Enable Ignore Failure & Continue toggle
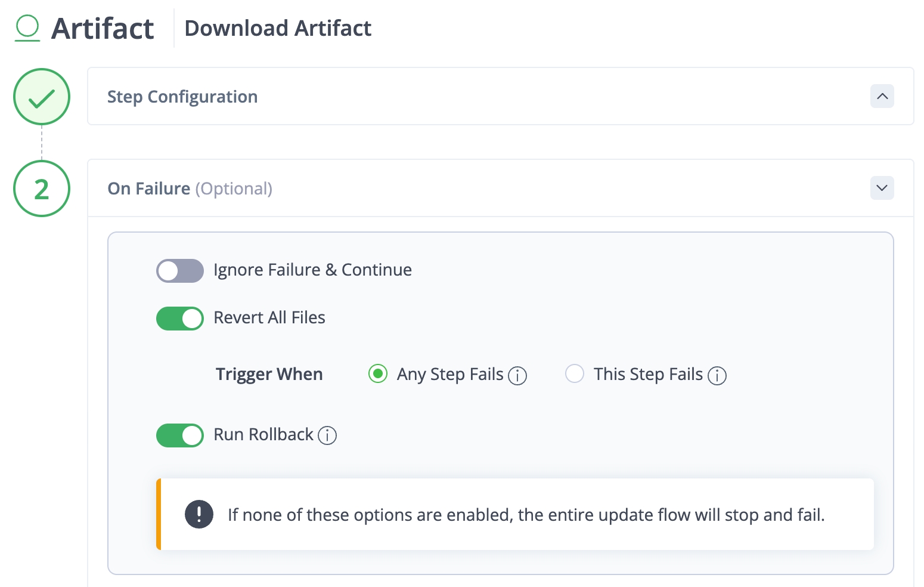The width and height of the screenshot is (924, 587). [x=180, y=271]
